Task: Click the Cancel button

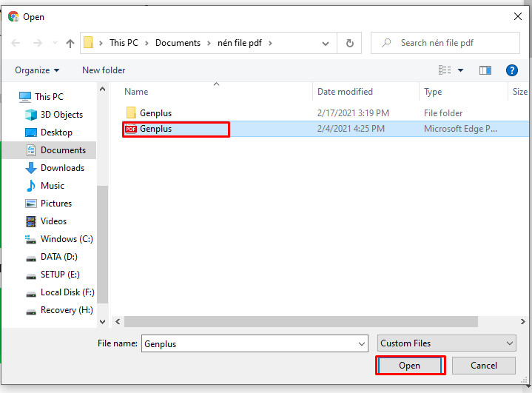Action: coord(483,366)
